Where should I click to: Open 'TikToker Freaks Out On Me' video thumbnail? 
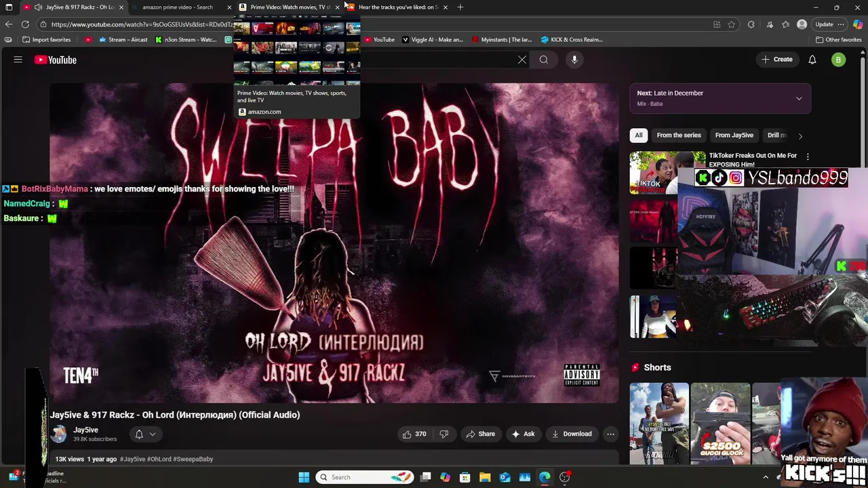(667, 173)
